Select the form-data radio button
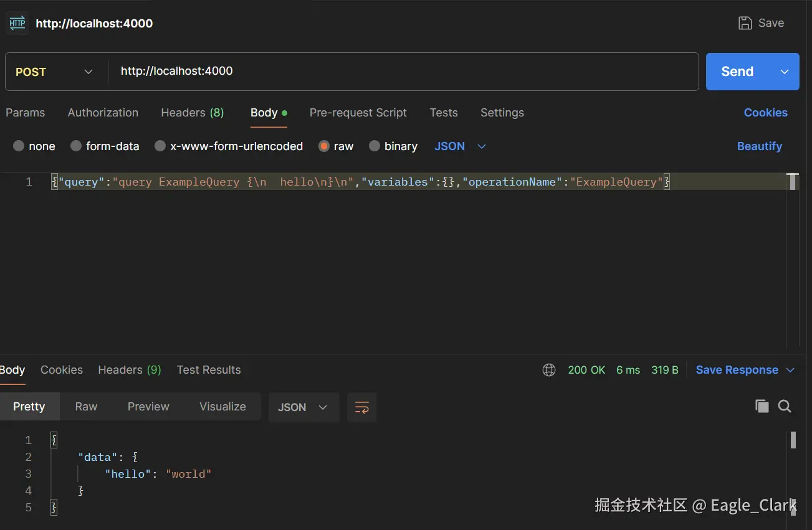Screen dimensions: 812x530 (x=76, y=146)
